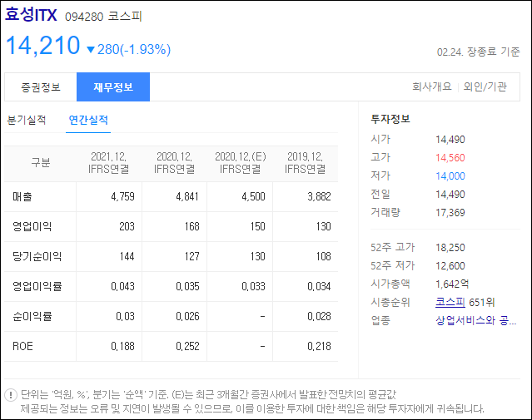
Task: Click ROE value 0.252
Action: [x=187, y=346]
